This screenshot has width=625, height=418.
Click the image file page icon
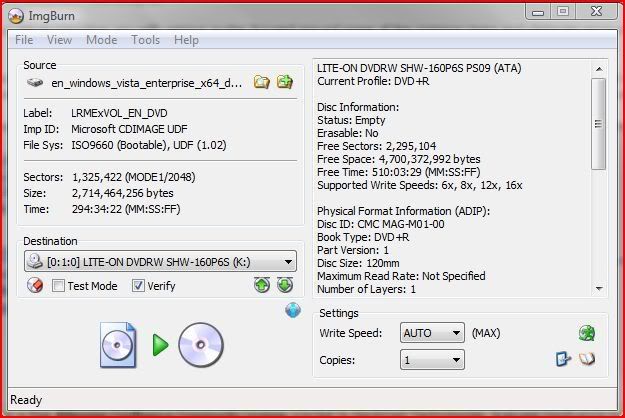point(118,345)
